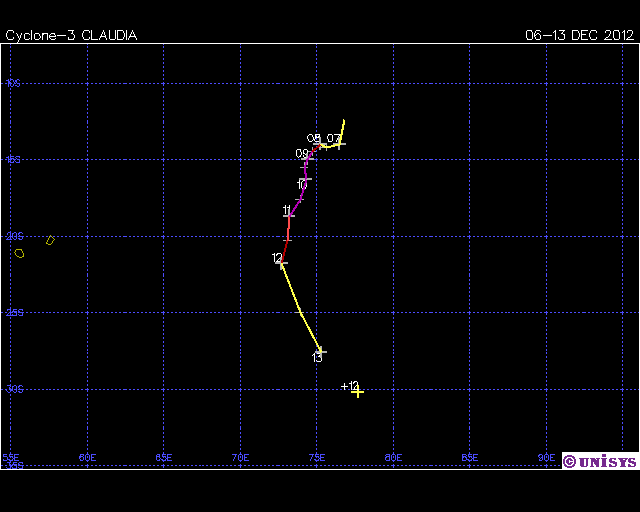Click the 90E longitude label
The height and width of the screenshot is (512, 640).
(x=546, y=458)
